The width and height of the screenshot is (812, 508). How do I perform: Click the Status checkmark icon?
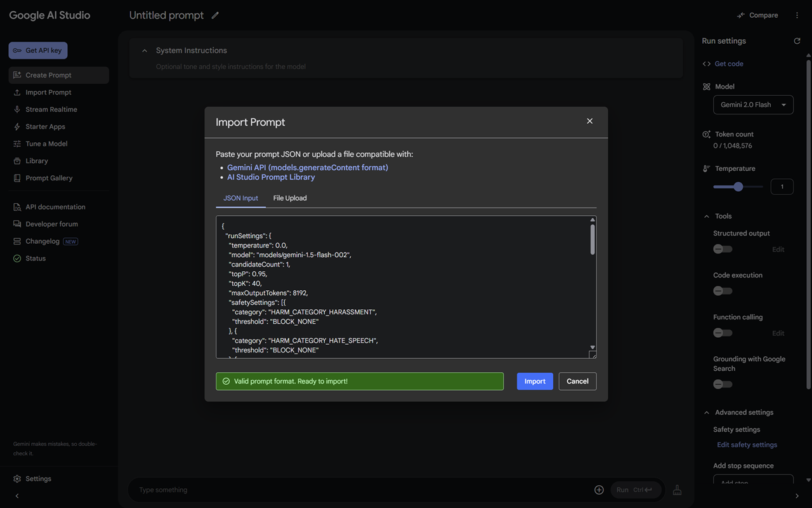pyautogui.click(x=17, y=258)
